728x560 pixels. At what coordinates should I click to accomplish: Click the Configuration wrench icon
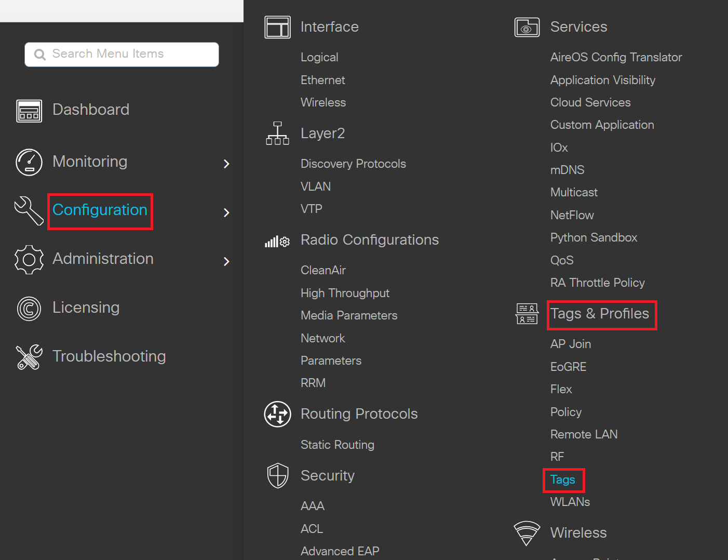click(x=29, y=210)
